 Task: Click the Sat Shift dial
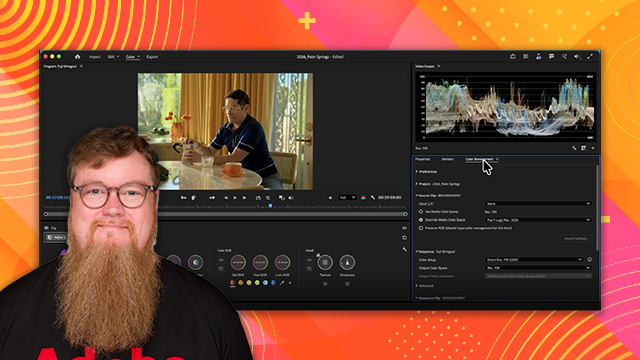pos(238,262)
